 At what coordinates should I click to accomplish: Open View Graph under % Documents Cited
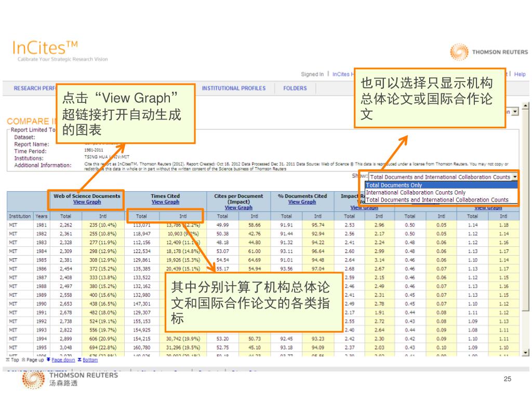click(302, 202)
